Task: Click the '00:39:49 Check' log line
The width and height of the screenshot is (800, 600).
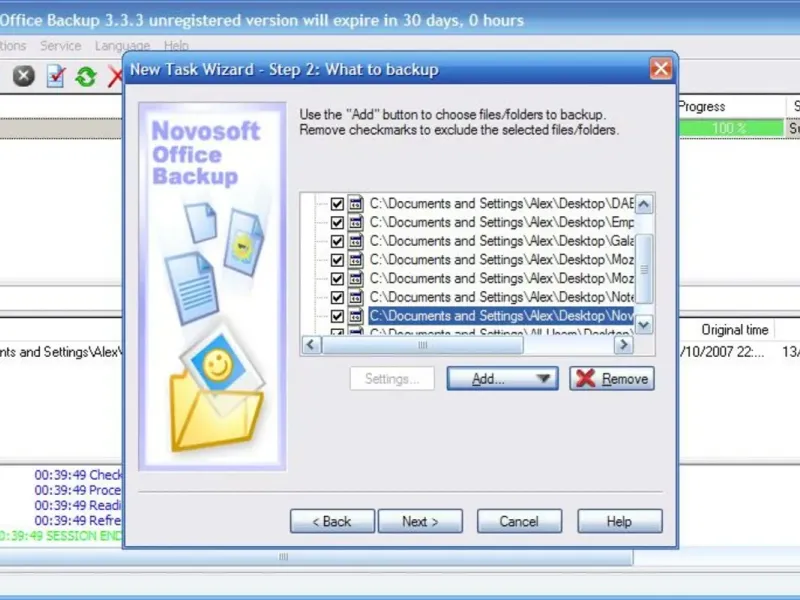Action: (78, 475)
